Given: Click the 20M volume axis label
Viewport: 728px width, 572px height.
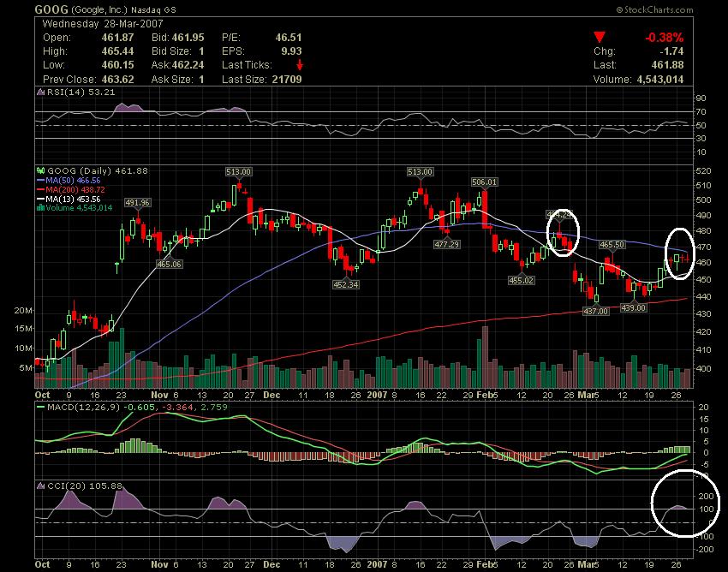Looking at the screenshot, I should (23, 311).
